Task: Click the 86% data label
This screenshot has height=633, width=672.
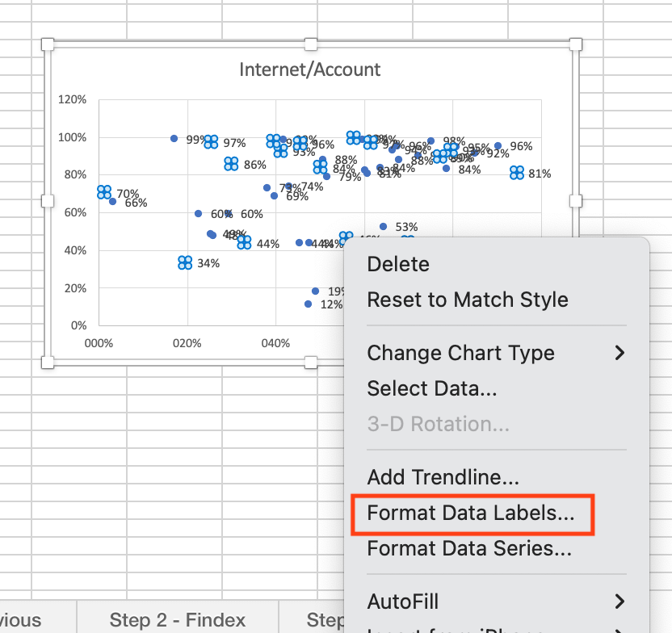Action: (255, 165)
